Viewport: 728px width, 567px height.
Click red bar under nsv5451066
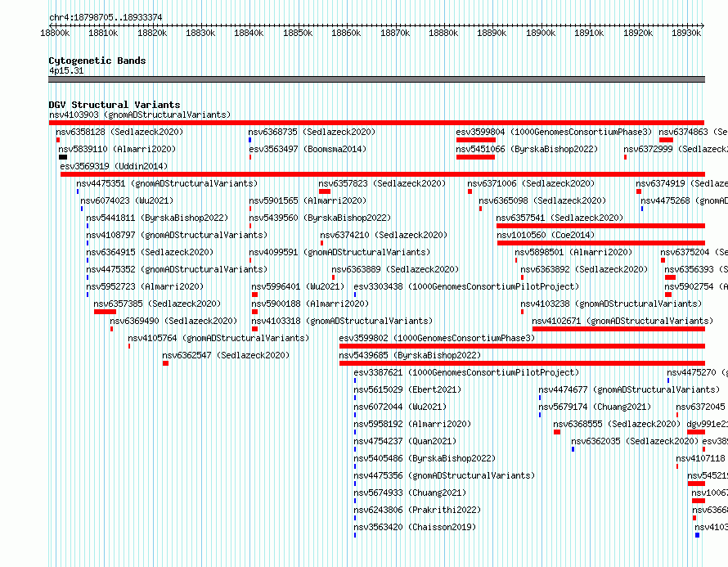point(475,157)
